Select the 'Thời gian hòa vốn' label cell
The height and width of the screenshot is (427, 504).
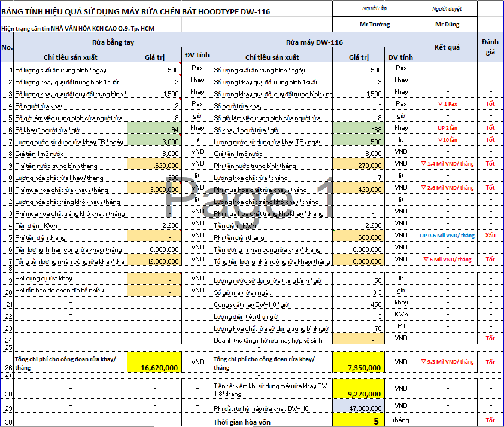(x=271, y=421)
